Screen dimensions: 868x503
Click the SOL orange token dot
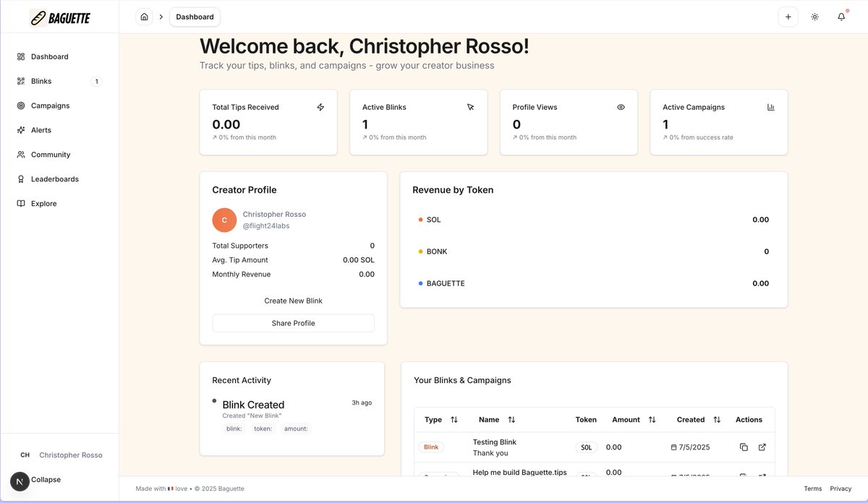[420, 220]
